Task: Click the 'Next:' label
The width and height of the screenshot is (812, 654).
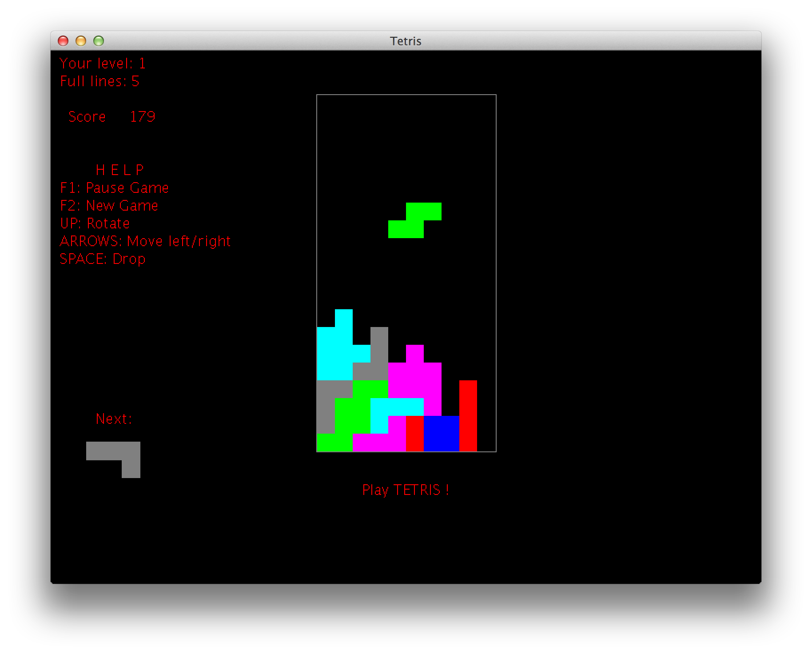Action: 114,419
